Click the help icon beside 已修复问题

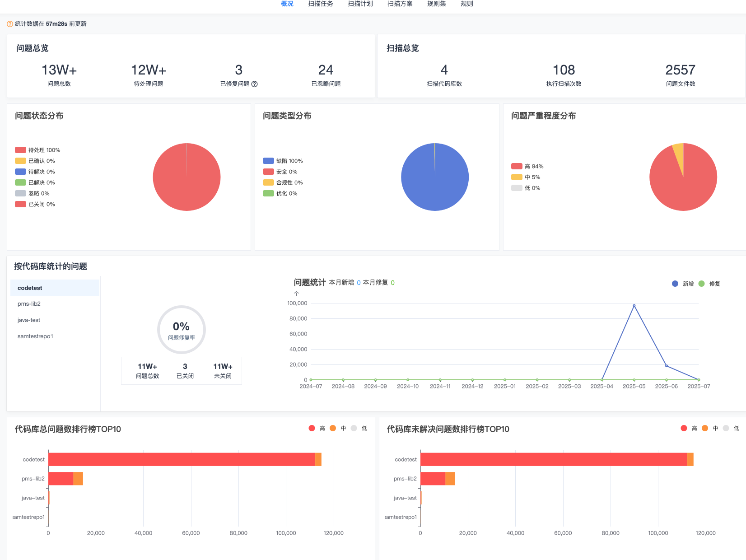[x=255, y=84]
